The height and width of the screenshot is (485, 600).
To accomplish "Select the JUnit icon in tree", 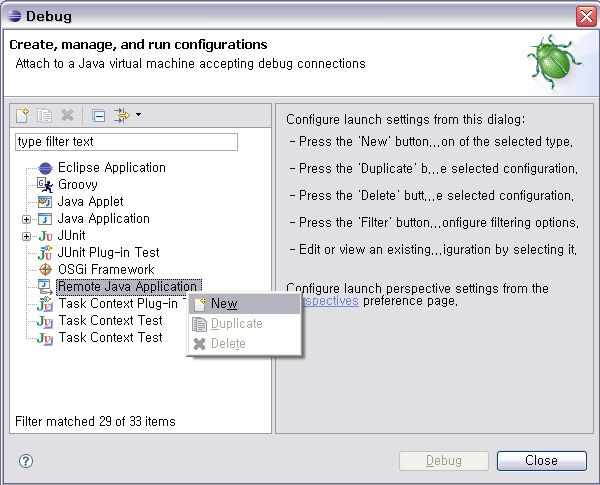I will (x=46, y=236).
